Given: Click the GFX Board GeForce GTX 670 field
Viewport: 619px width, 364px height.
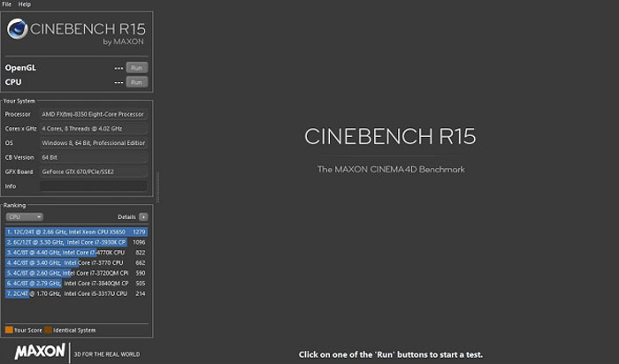Looking at the screenshot, I should (x=94, y=171).
